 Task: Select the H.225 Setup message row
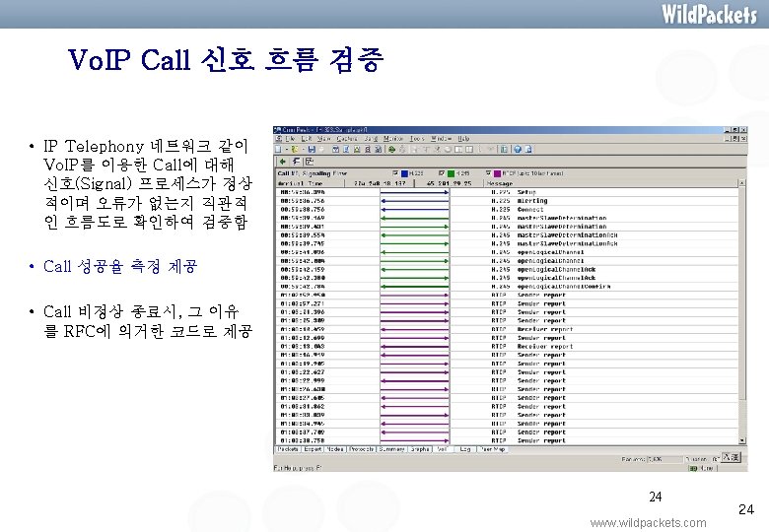pyautogui.click(x=507, y=192)
